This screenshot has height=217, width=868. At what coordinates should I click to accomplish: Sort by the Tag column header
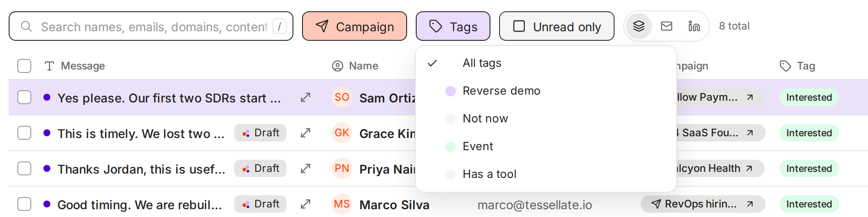798,66
